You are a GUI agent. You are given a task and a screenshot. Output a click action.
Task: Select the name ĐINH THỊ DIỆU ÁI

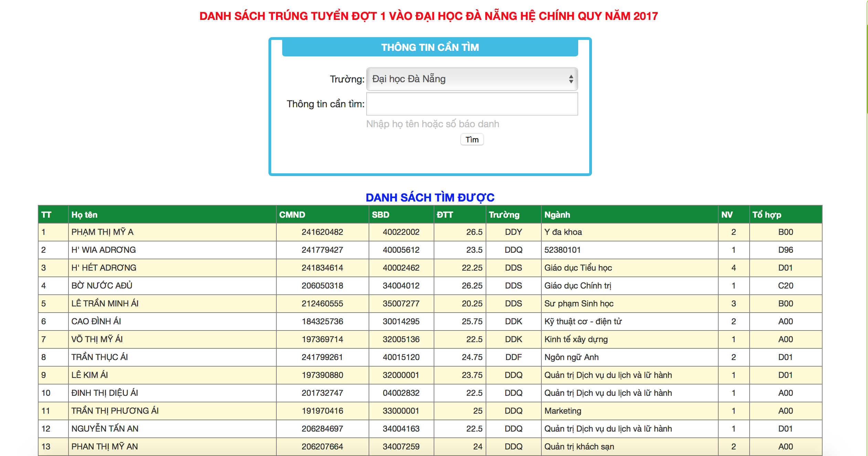(105, 393)
